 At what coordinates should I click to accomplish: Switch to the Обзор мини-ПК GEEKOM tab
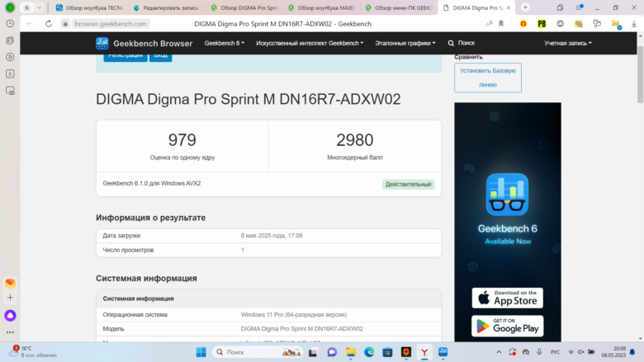point(400,7)
